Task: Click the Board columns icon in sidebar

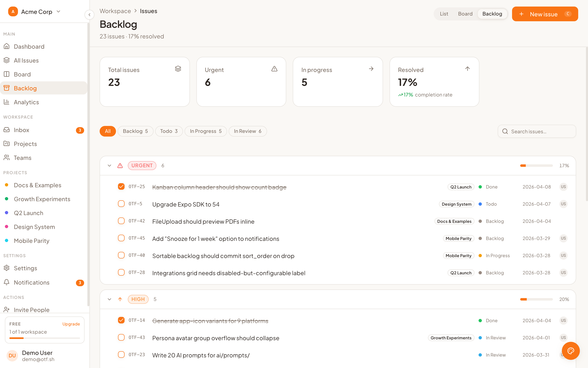Action: (7, 74)
